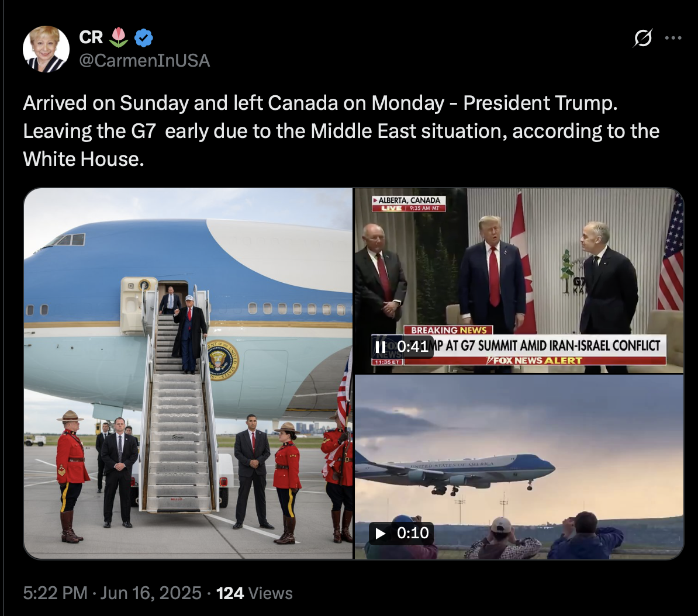The image size is (698, 616).
Task: Open the plane takeoff video thumbnail
Action: pyautogui.click(x=519, y=467)
